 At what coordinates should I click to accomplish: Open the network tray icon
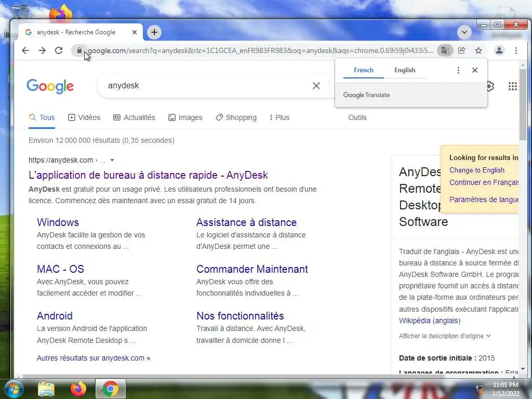480,389
